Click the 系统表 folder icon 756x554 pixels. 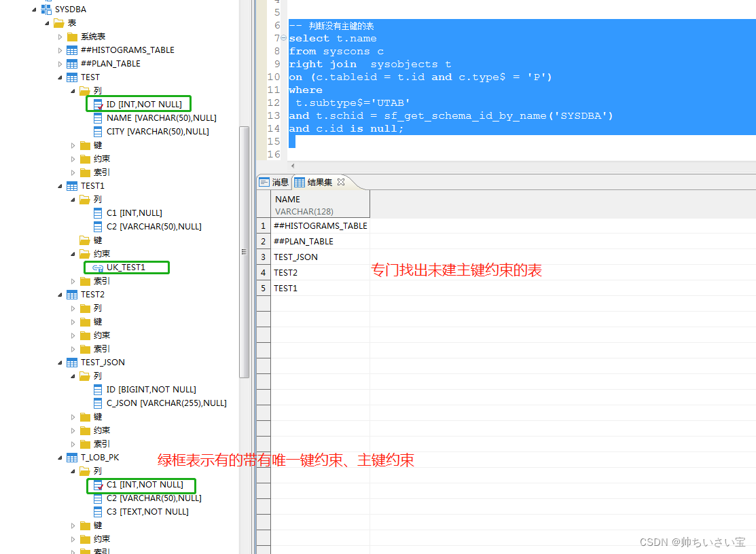point(72,37)
